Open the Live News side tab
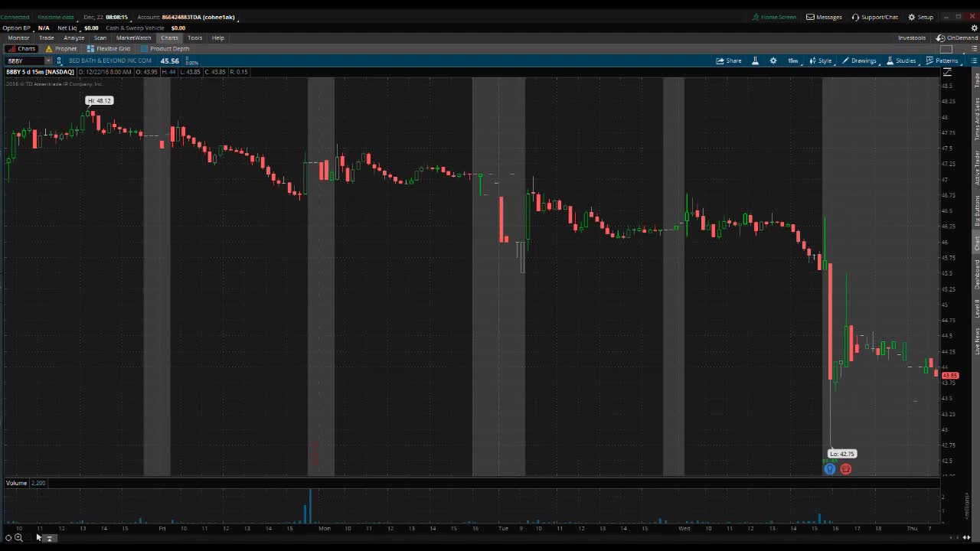 coord(976,341)
